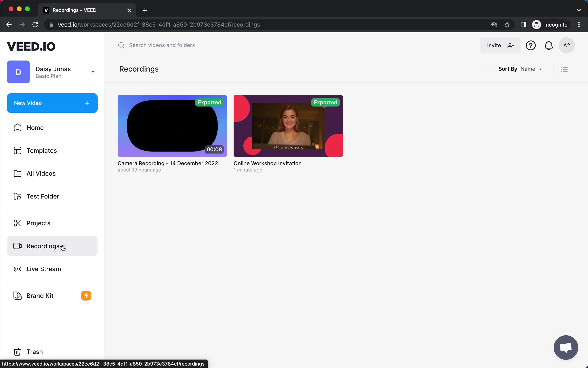This screenshot has width=588, height=368.
Task: Go to Home in sidebar
Action: coord(52,128)
